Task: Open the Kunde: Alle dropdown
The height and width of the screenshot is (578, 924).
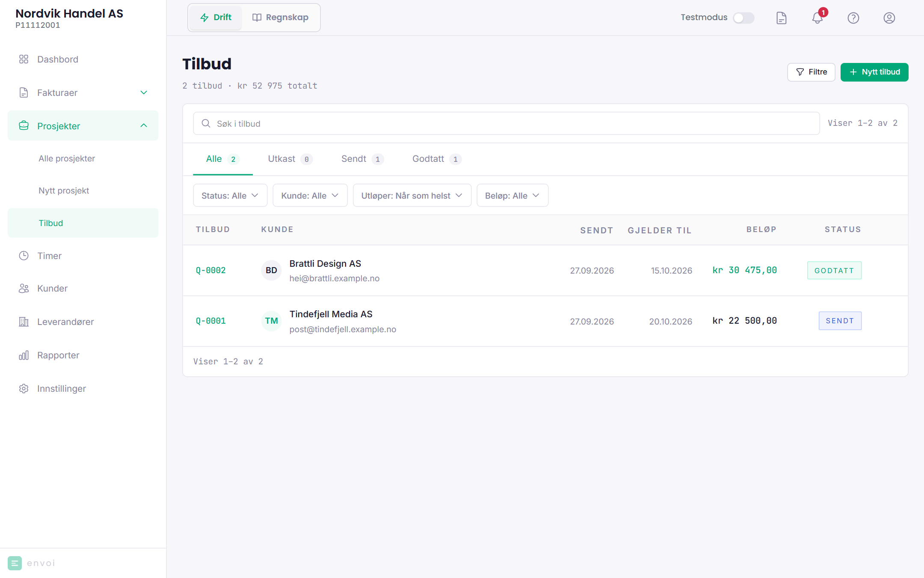Action: [x=310, y=195]
